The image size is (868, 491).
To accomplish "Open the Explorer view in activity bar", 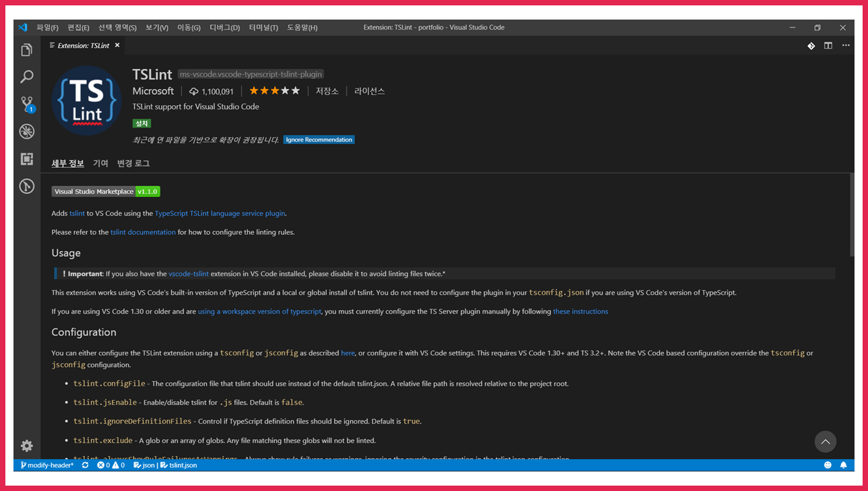I will tap(27, 50).
